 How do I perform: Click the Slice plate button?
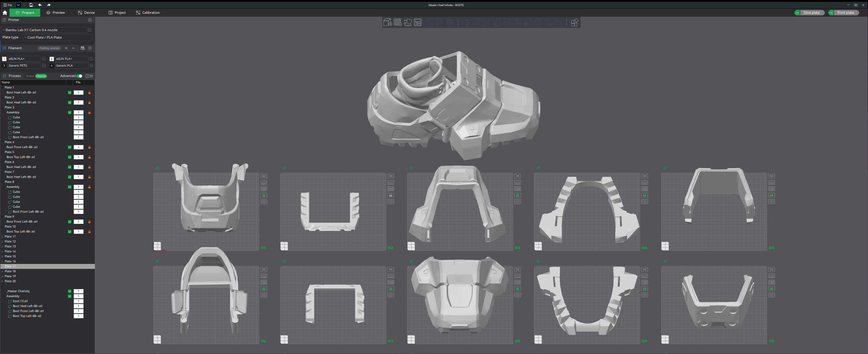click(811, 12)
